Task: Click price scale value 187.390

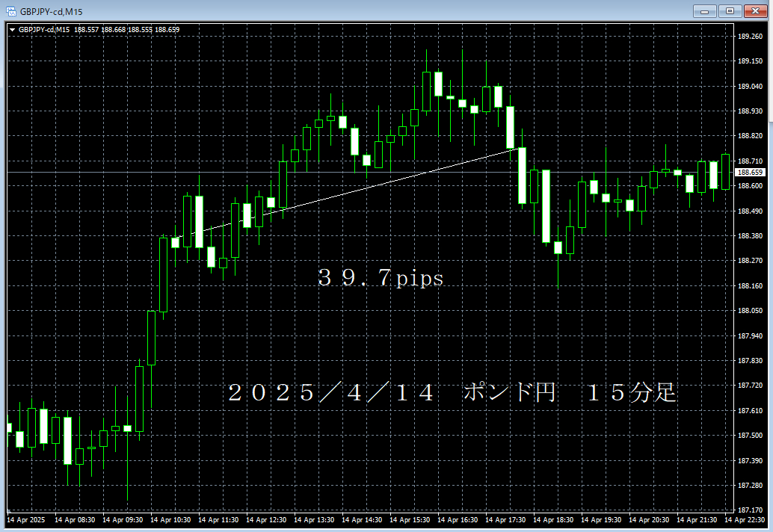Action: click(x=750, y=460)
